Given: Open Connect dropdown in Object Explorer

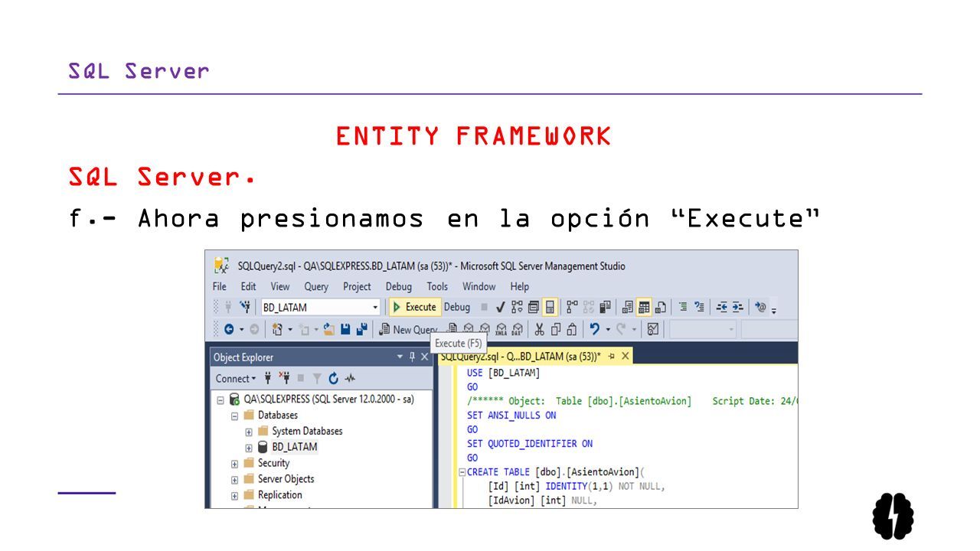Looking at the screenshot, I should pos(236,378).
